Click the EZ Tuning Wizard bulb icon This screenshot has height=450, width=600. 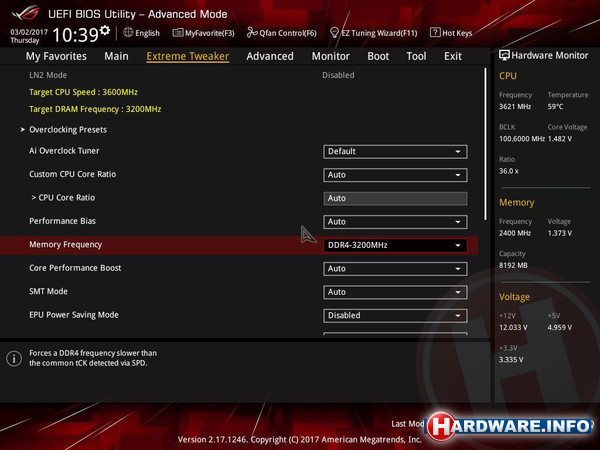tap(334, 33)
